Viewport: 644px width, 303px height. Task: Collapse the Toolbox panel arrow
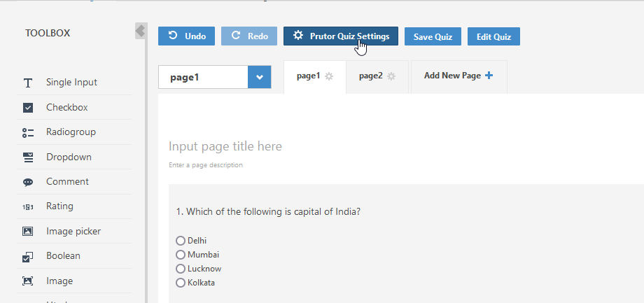(x=140, y=31)
